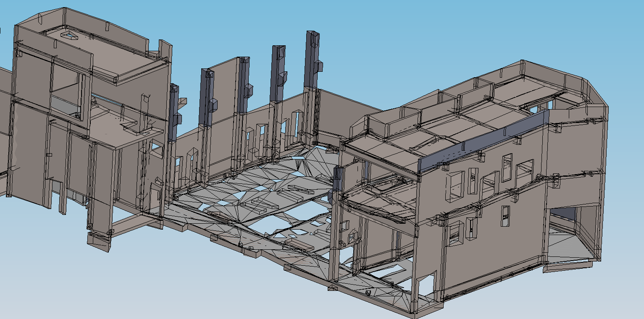The image size is (644, 319).
Task: Click the footing block beneath the left structure
Action: coord(98,243)
